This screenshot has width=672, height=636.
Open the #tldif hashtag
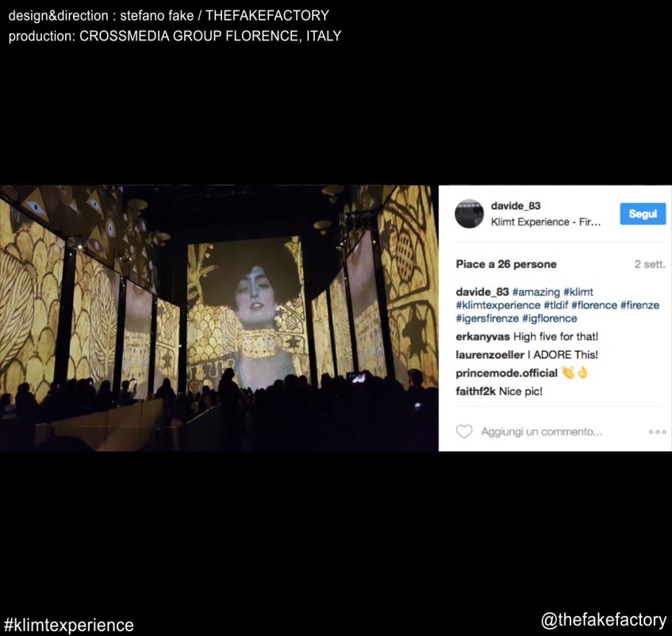(x=556, y=305)
